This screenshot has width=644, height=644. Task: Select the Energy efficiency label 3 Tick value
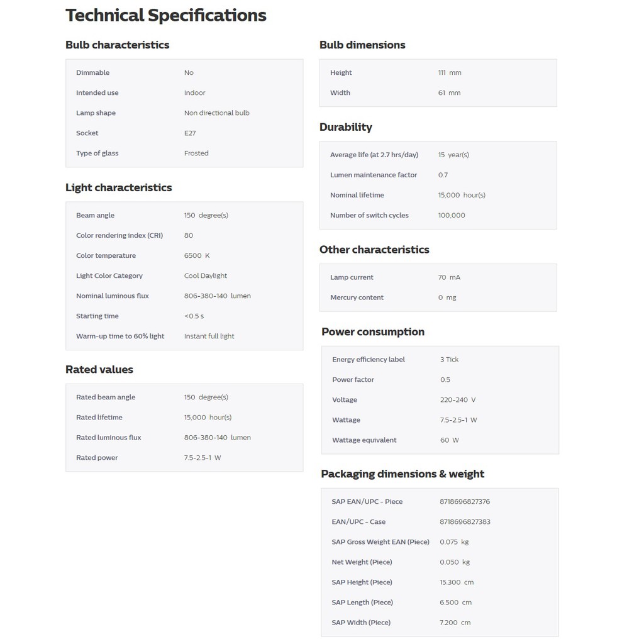pos(449,360)
